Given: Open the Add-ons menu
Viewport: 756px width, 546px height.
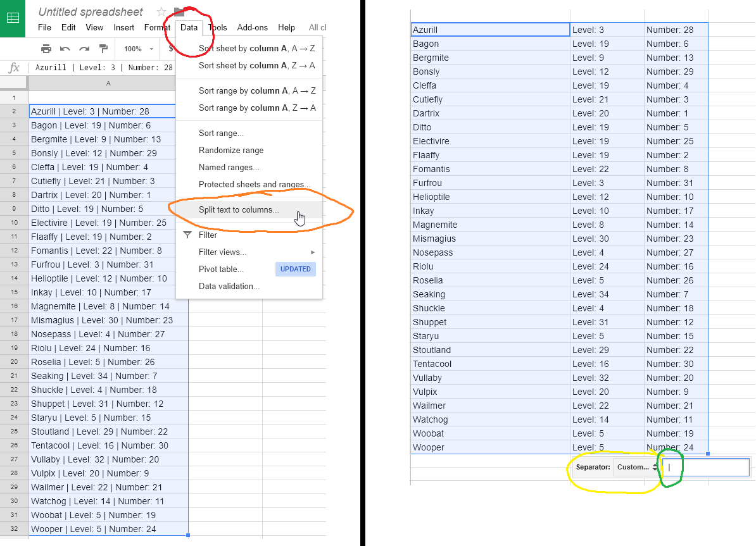Looking at the screenshot, I should [x=252, y=27].
